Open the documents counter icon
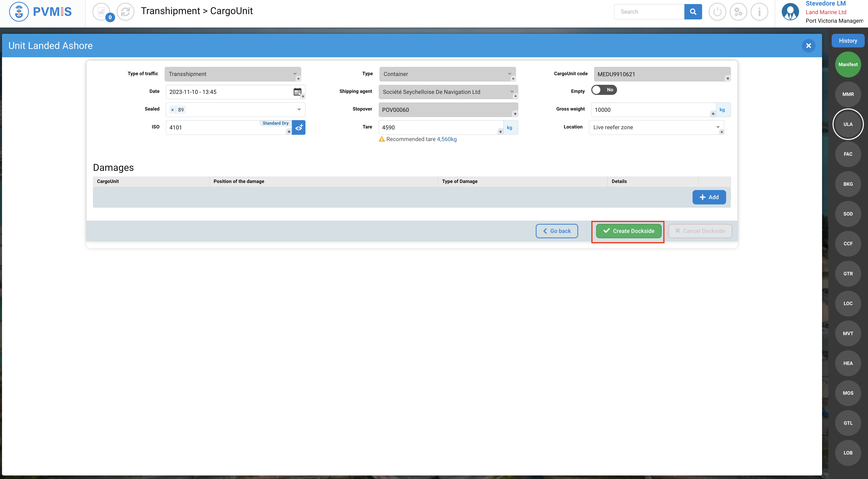Viewport: 868px width, 479px height. 101,12
